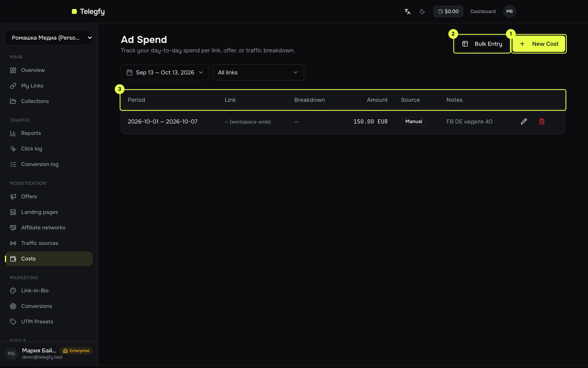Click the Breakdown column header
Screen dimensions: 588x368
(309, 100)
